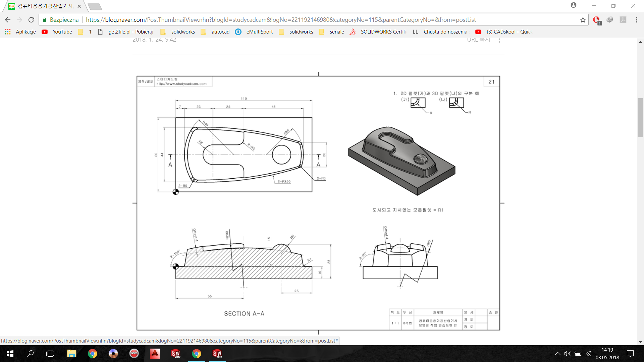Click the browser Forward arrow
644x362 pixels.
19,20
